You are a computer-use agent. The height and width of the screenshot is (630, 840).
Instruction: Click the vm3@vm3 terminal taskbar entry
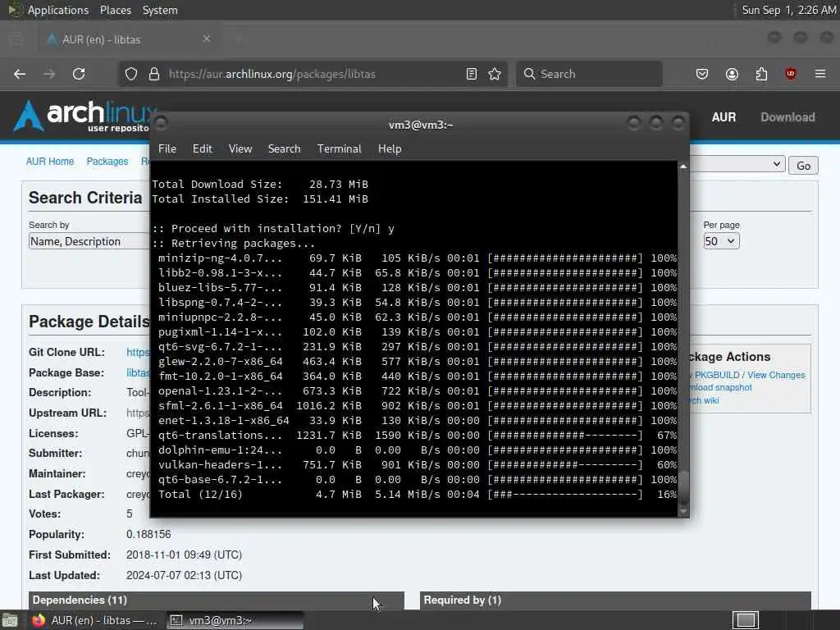click(235, 620)
